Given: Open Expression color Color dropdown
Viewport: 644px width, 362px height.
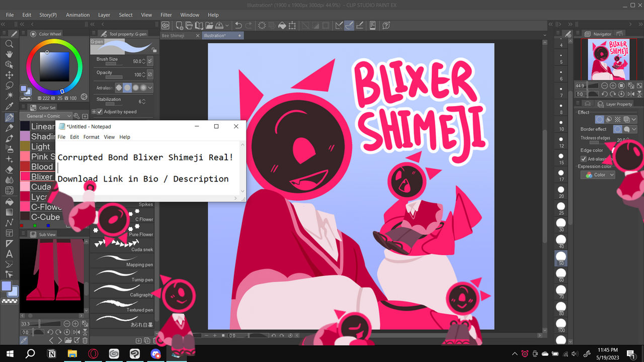Looking at the screenshot, I should pos(598,175).
